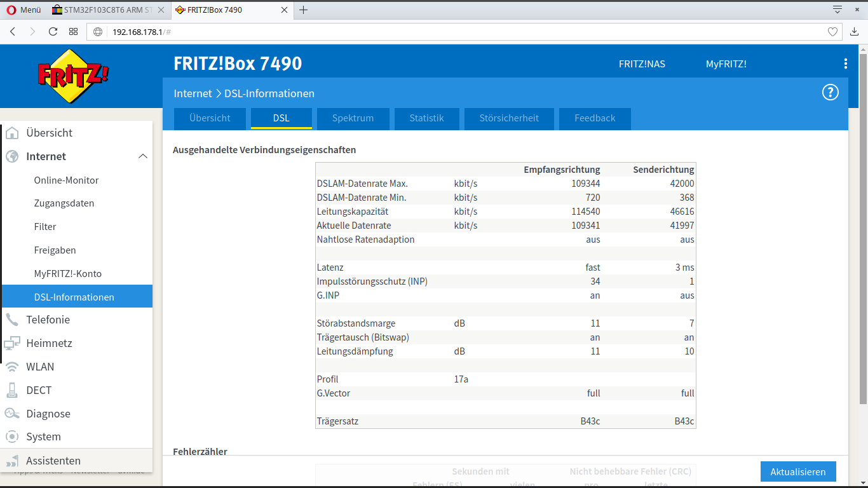Click the DECT handset icon
Image resolution: width=868 pixels, height=488 pixels.
[12, 390]
